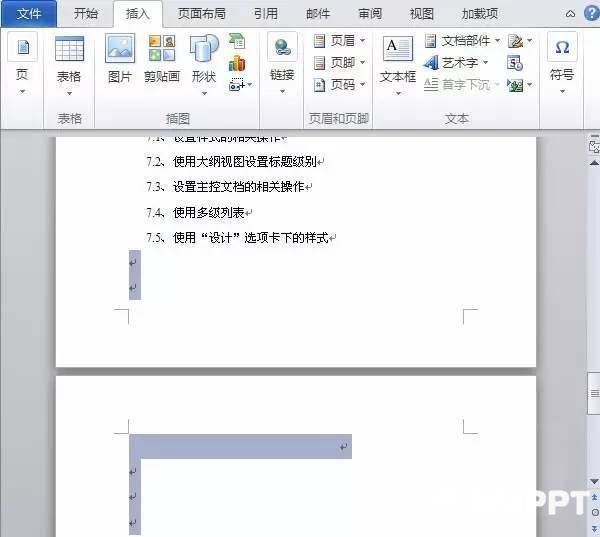The width and height of the screenshot is (600, 537).
Task: Insert a SmartArt graphic
Action: tap(237, 41)
